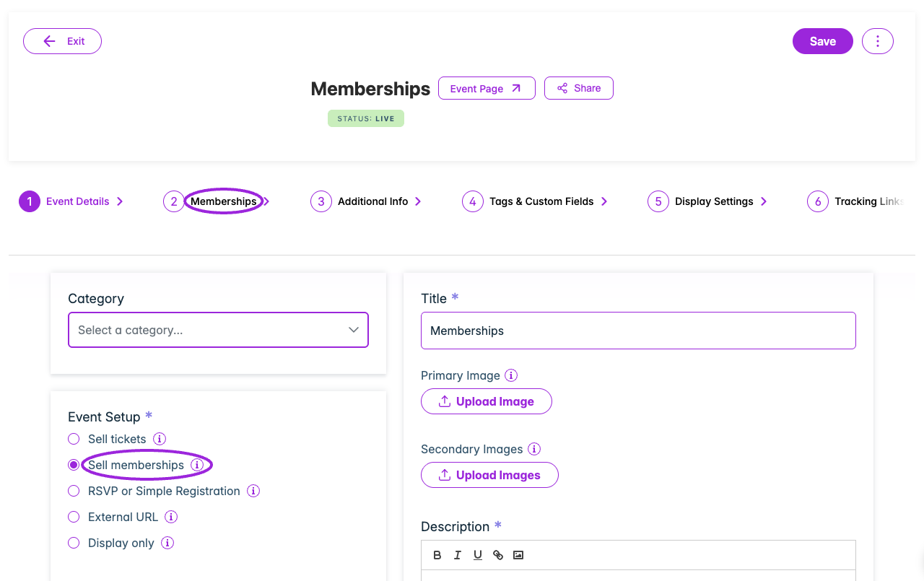Click info icon beside External URL

[x=171, y=517]
